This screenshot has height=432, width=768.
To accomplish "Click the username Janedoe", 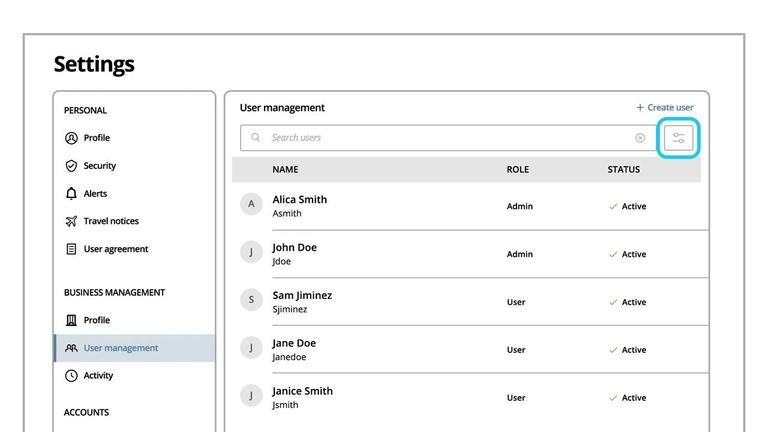I will coord(289,357).
